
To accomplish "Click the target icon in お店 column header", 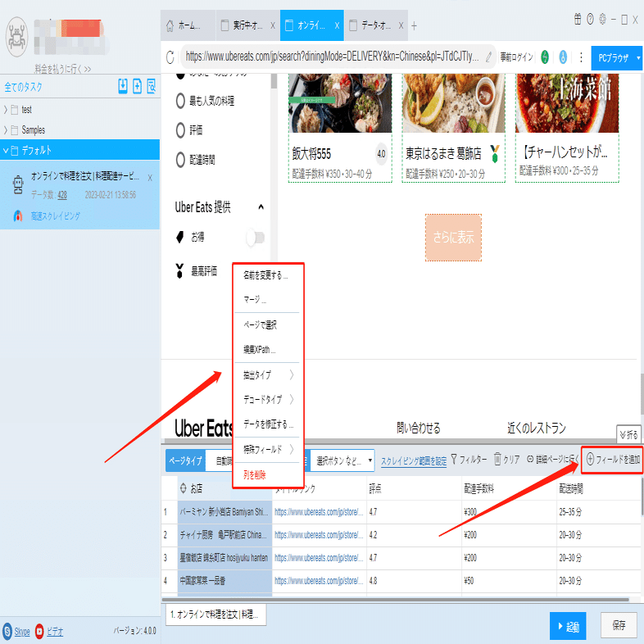I will tap(184, 488).
